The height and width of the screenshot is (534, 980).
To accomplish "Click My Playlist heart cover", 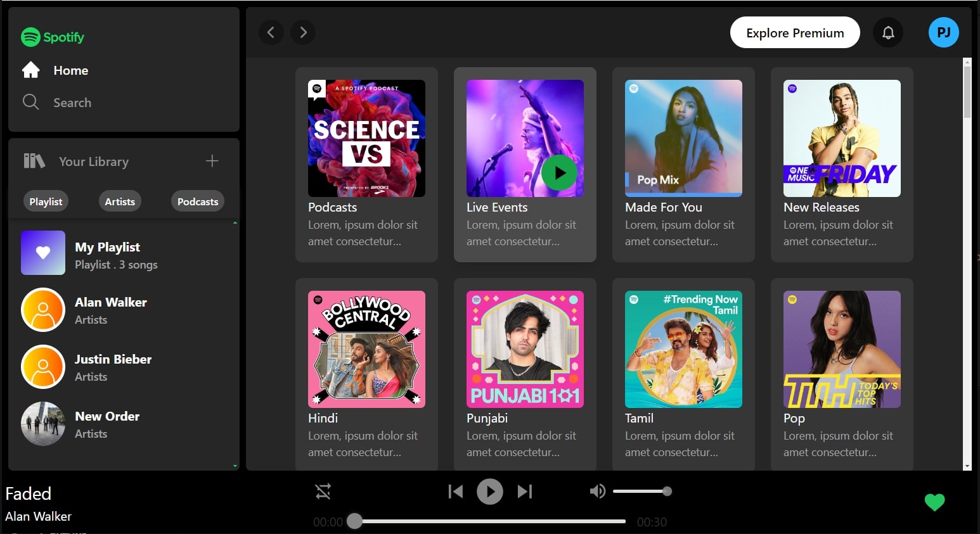I will click(43, 253).
